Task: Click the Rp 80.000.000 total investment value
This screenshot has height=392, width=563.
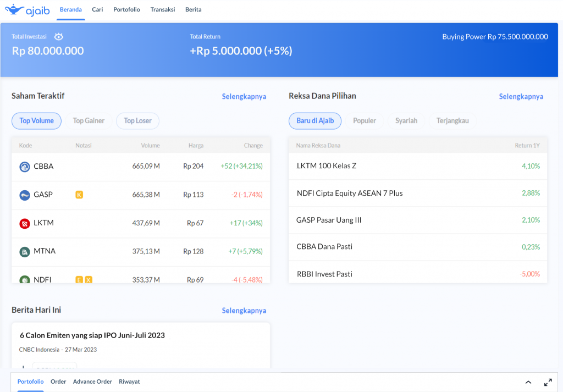Action: 48,51
